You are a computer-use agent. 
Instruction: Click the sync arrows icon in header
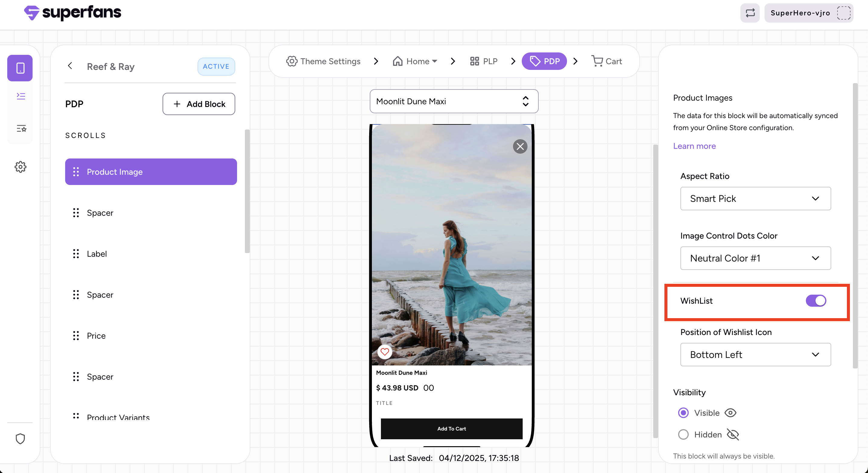tap(750, 13)
